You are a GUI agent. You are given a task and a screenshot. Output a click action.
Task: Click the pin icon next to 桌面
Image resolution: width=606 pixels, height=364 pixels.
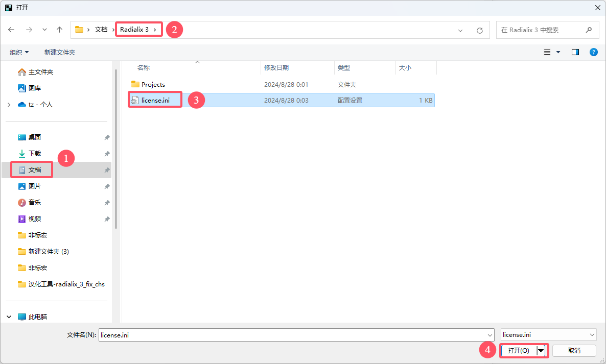tap(107, 137)
